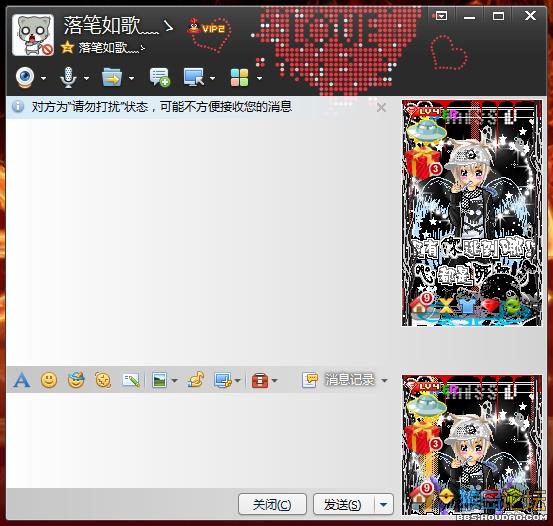The height and width of the screenshot is (526, 553).
Task: Click the UFO icon on contact's QQ show
Action: tap(426, 131)
